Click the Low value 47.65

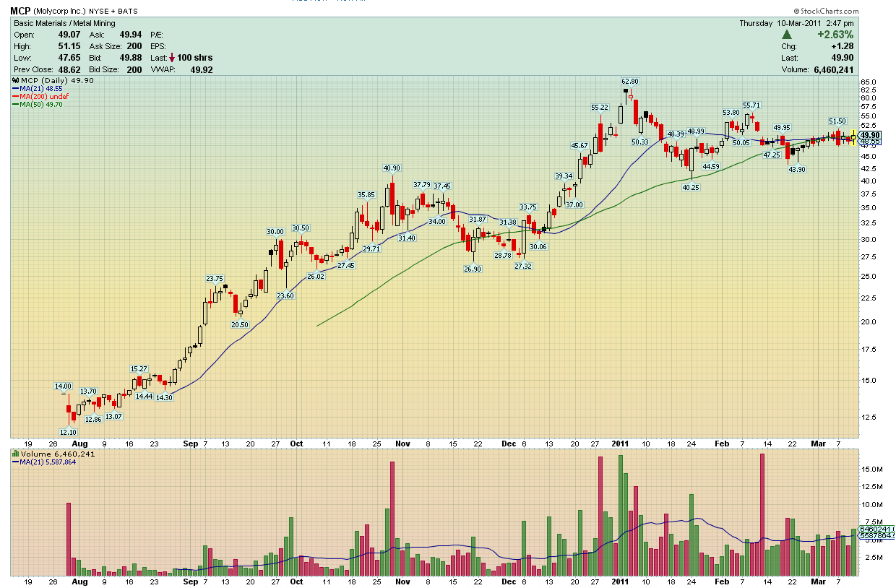click(x=69, y=58)
